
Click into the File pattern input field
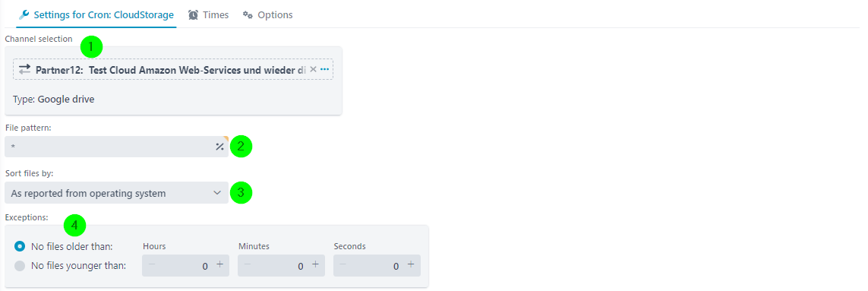[x=109, y=147]
